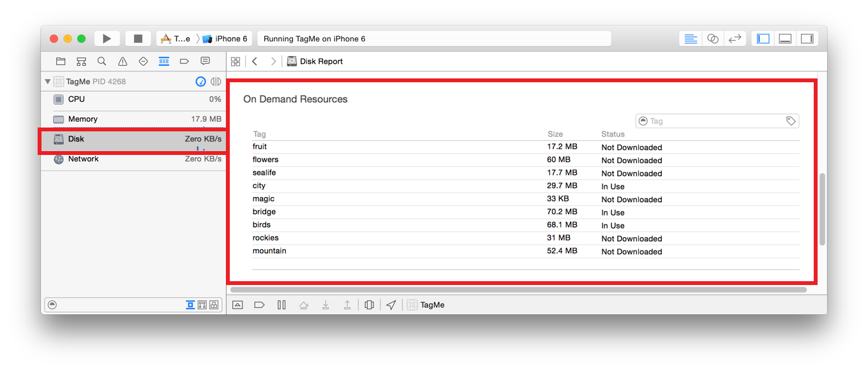Click the Tag filter search field

(715, 121)
